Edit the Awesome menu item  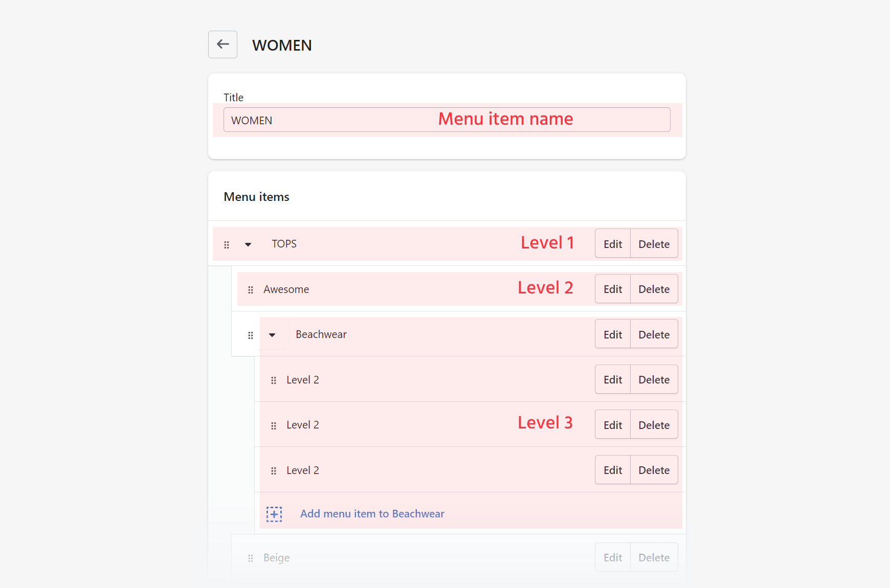[612, 289]
